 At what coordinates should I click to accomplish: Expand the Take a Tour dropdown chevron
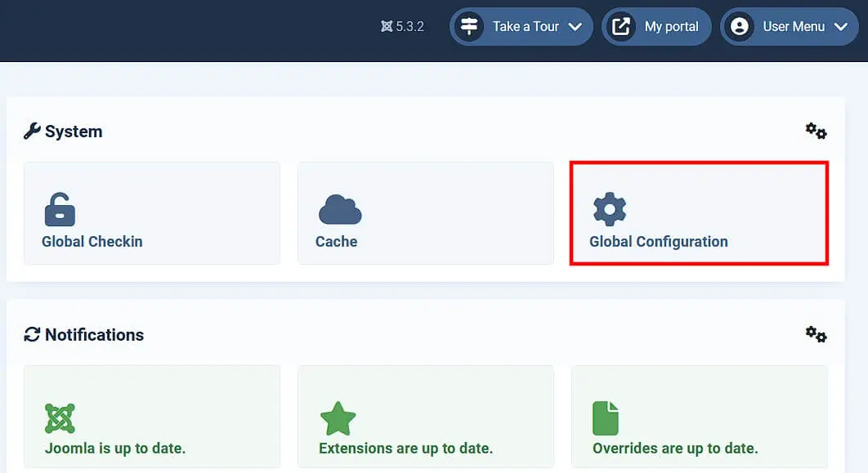578,26
